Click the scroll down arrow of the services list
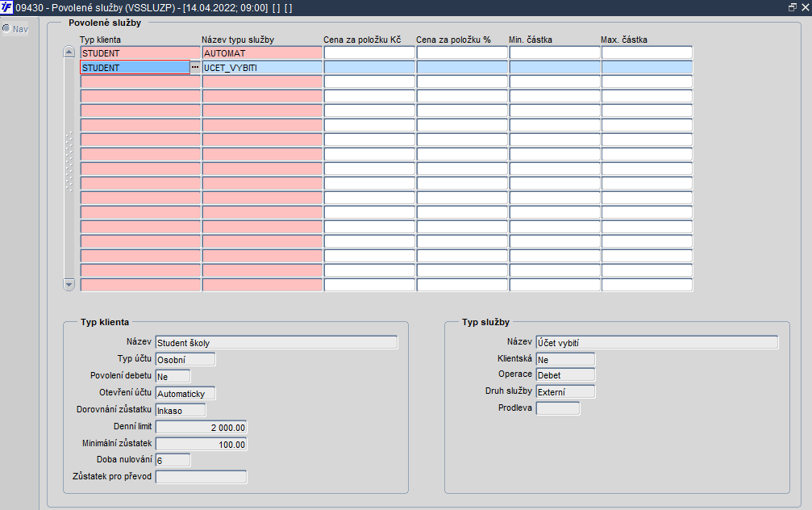 pos(69,285)
